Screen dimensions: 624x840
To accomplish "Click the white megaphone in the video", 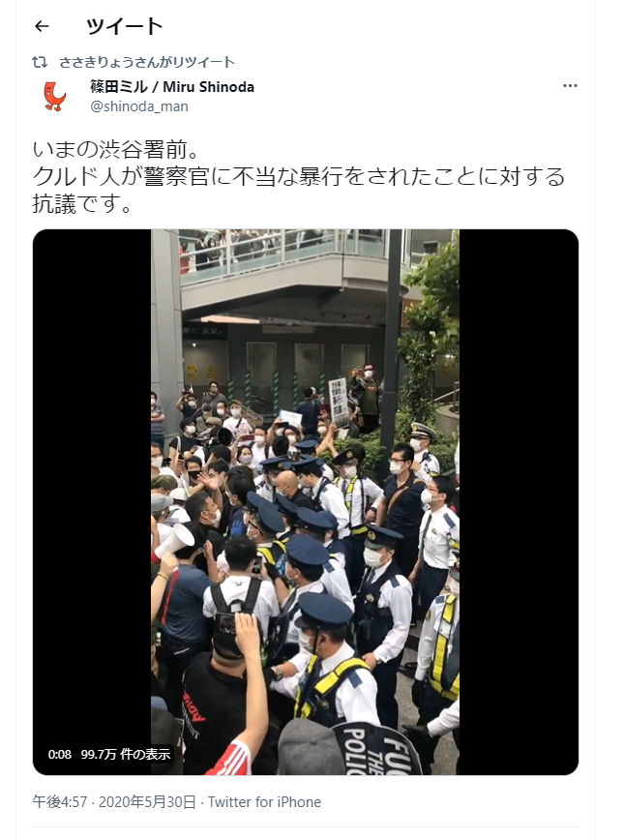I will (174, 540).
